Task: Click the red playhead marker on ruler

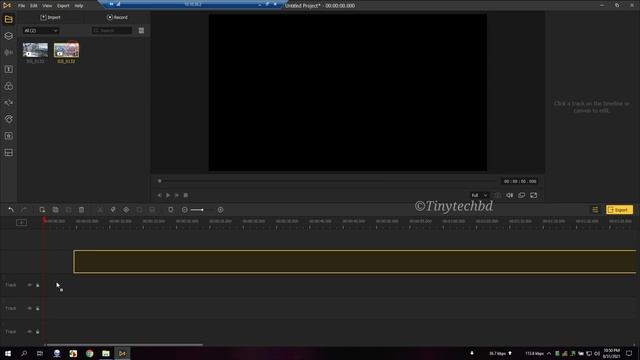Action: coord(44,220)
